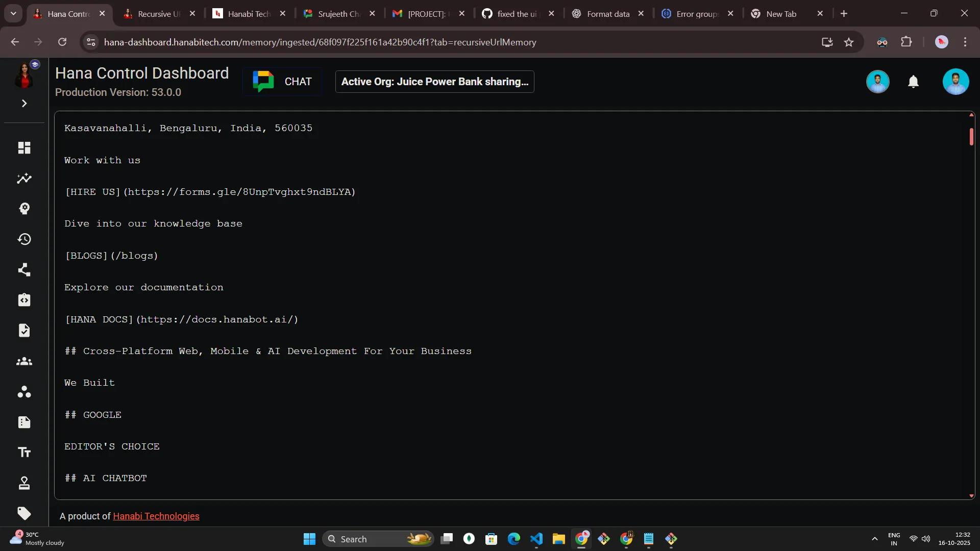
Task: Open the history clock sidebar icon
Action: coord(24,239)
